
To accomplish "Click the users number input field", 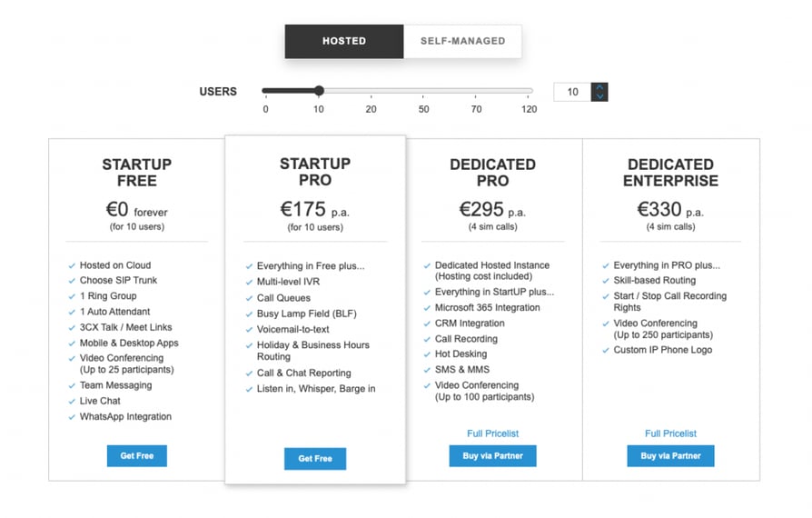I will click(x=572, y=92).
